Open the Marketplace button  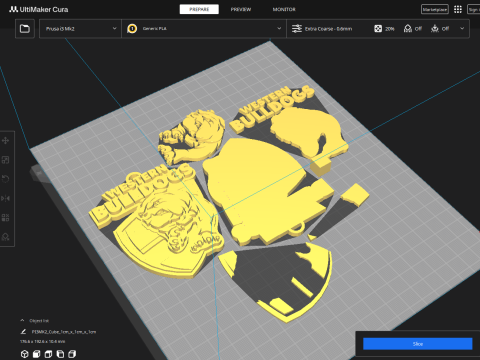[x=435, y=9]
